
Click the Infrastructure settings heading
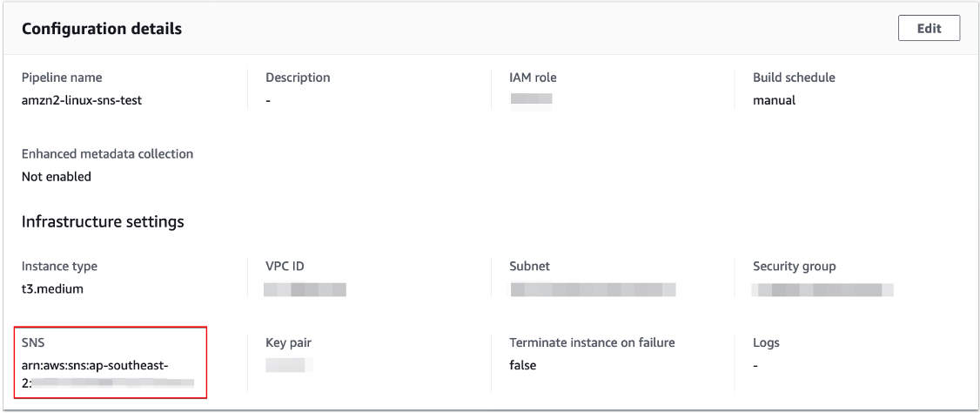click(x=103, y=222)
